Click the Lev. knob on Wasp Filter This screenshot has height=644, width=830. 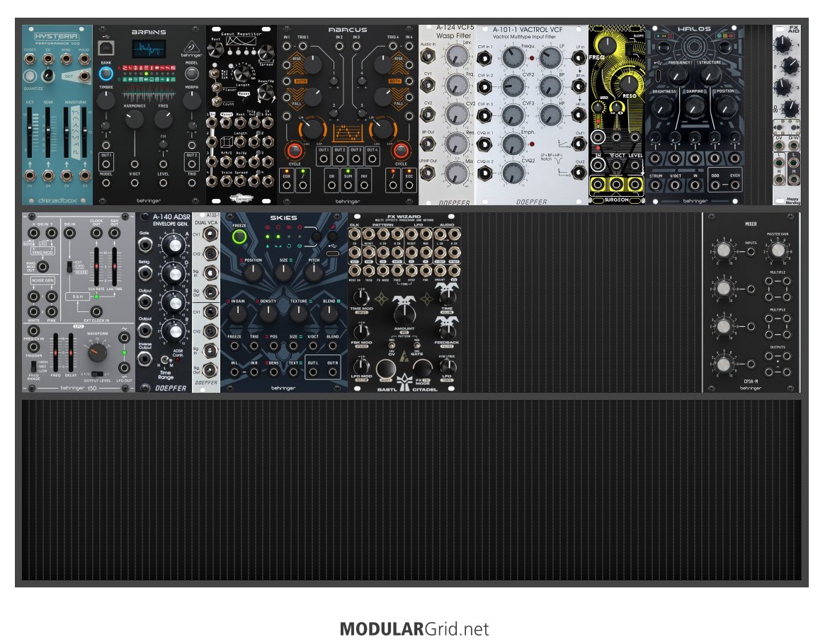click(456, 56)
